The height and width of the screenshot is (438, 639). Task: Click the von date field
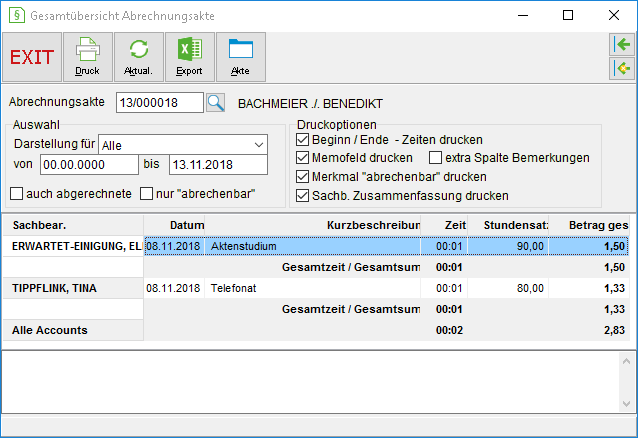[89, 165]
